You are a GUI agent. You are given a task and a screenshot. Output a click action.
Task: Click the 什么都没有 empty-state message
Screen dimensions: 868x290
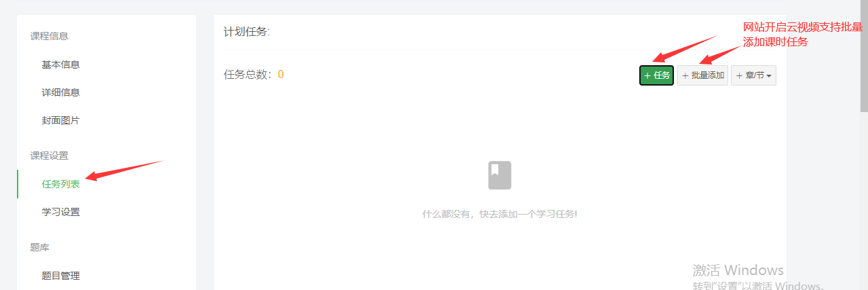tap(499, 214)
